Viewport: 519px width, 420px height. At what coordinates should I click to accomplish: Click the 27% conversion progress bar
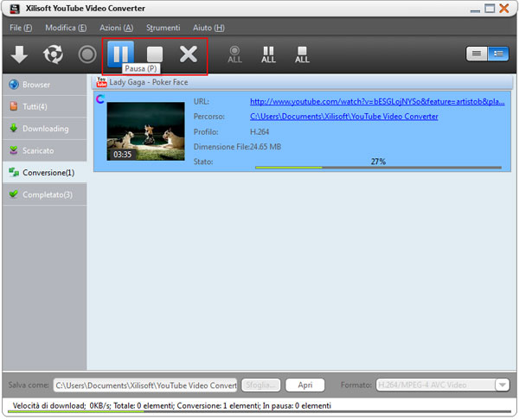pos(378,168)
